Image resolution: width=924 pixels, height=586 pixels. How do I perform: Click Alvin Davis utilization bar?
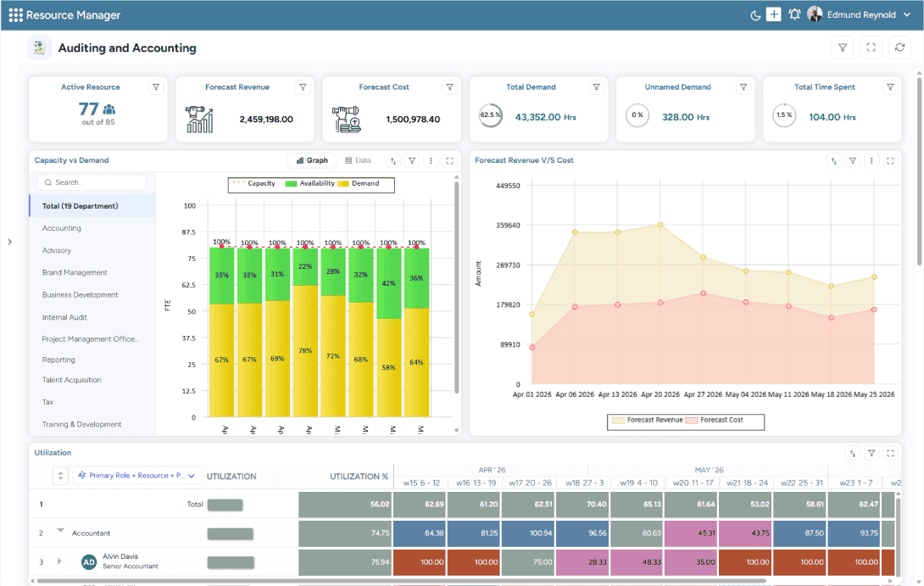click(231, 563)
